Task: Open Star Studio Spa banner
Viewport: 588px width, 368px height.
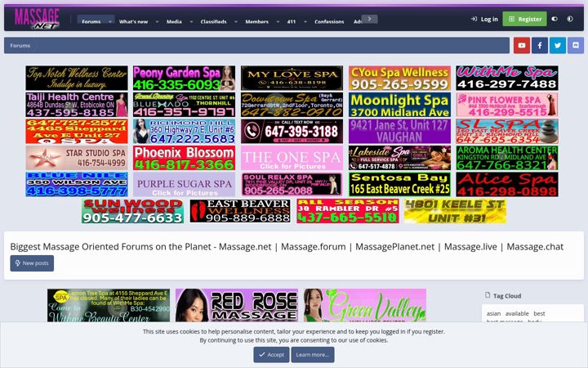Action: tap(77, 158)
